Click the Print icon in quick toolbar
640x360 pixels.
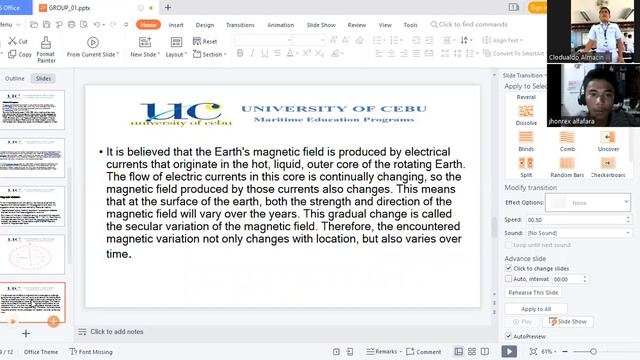[71, 24]
